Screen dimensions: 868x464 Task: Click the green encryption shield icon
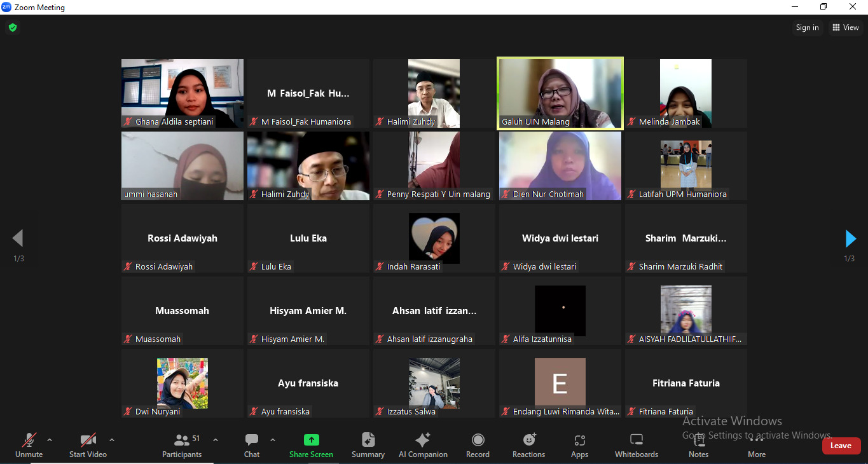pyautogui.click(x=12, y=27)
